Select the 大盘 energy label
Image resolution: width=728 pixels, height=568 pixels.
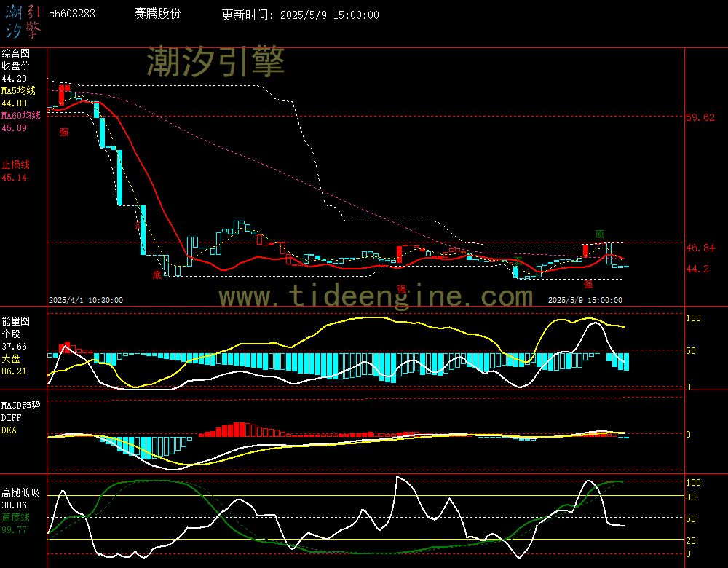coord(11,358)
